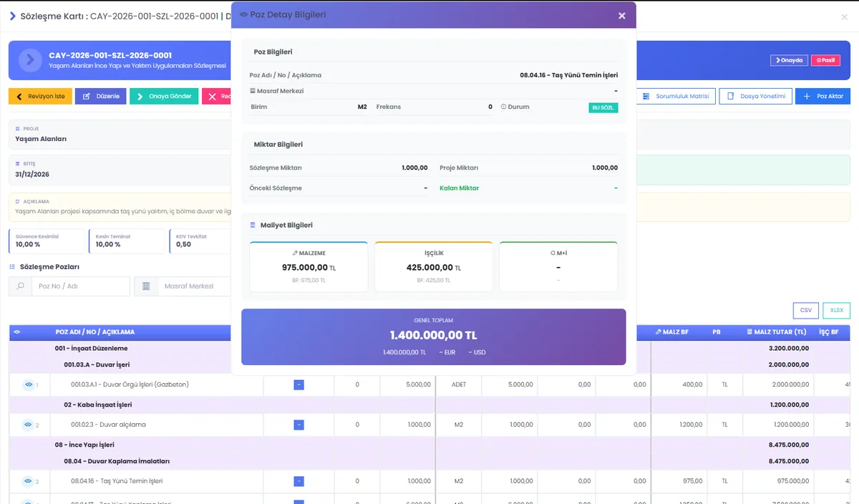
Task: Click the Onayda status badge
Action: [790, 60]
